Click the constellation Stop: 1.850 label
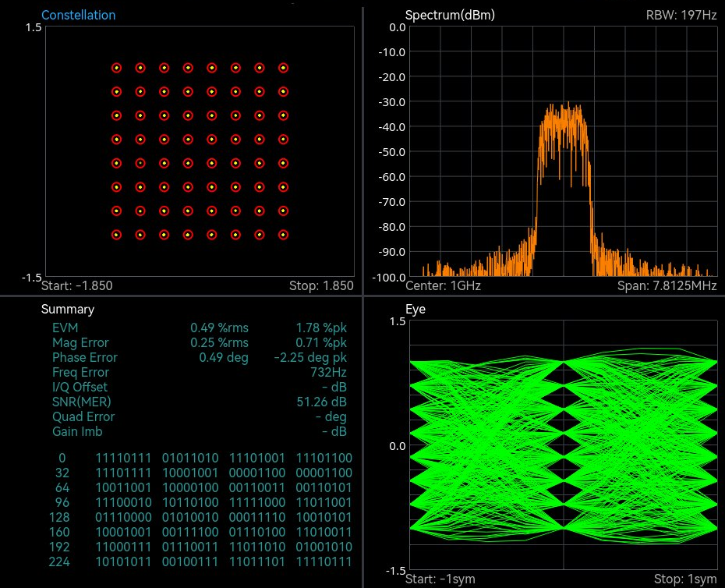 point(321,285)
